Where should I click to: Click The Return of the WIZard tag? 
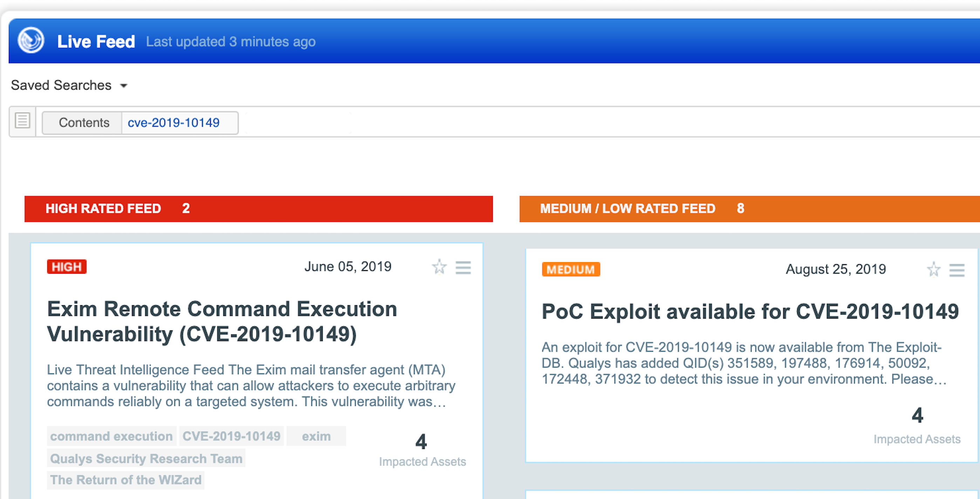pyautogui.click(x=125, y=480)
